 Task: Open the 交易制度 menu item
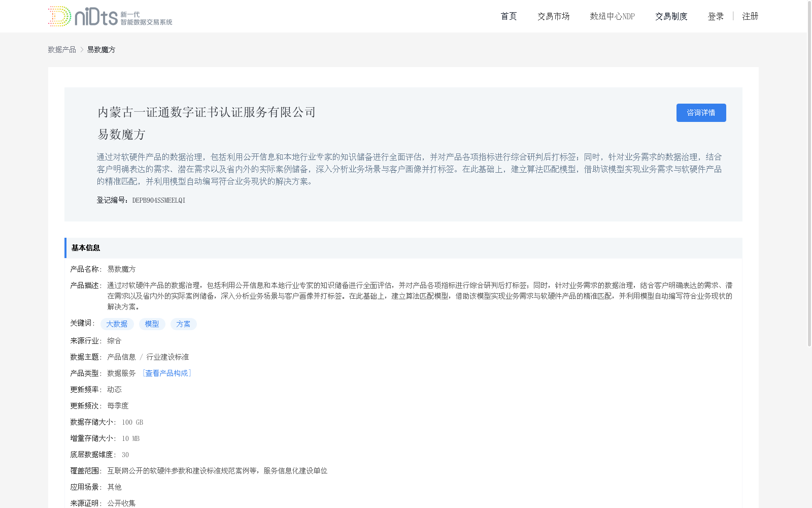pos(671,16)
